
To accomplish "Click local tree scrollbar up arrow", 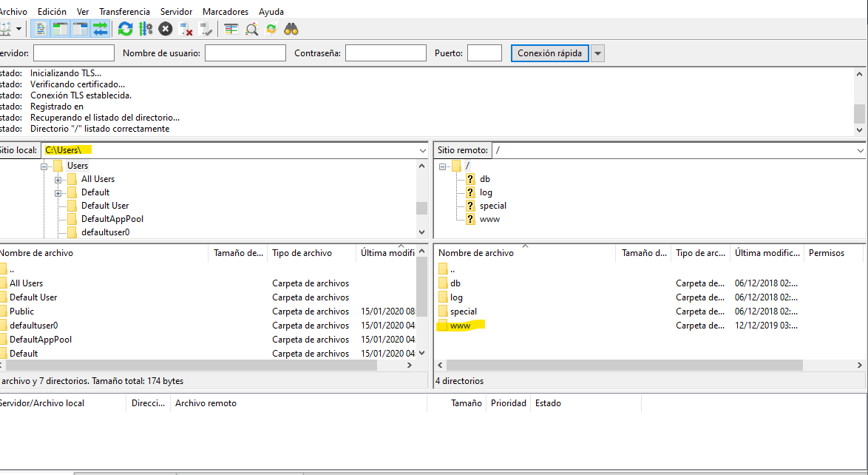I will point(422,166).
